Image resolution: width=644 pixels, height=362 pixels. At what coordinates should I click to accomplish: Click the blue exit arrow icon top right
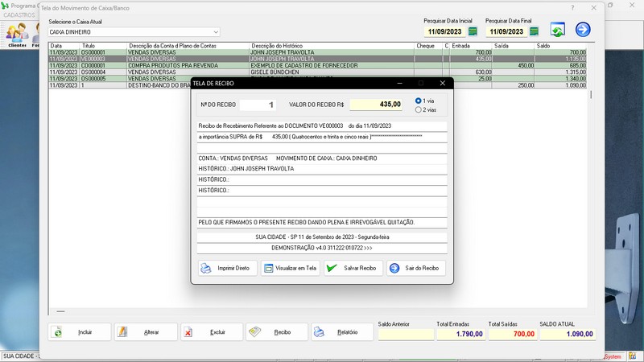pos(583,30)
